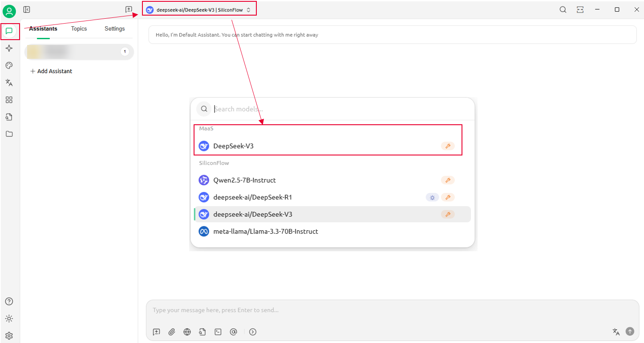Viewport: 644px width, 343px height.
Task: Select the deepseek-ai/DeepSeek-R1 model
Action: coord(332,197)
